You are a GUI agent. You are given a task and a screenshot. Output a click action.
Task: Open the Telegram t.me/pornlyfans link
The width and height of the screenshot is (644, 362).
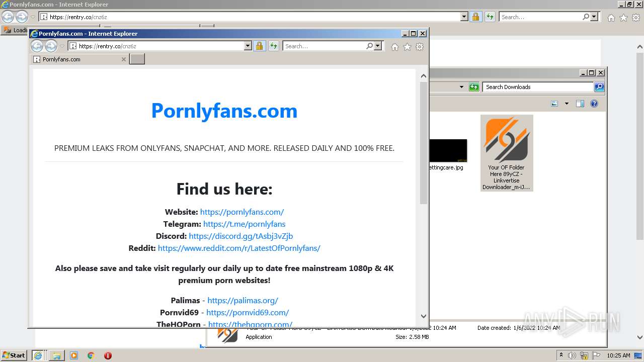click(x=244, y=224)
